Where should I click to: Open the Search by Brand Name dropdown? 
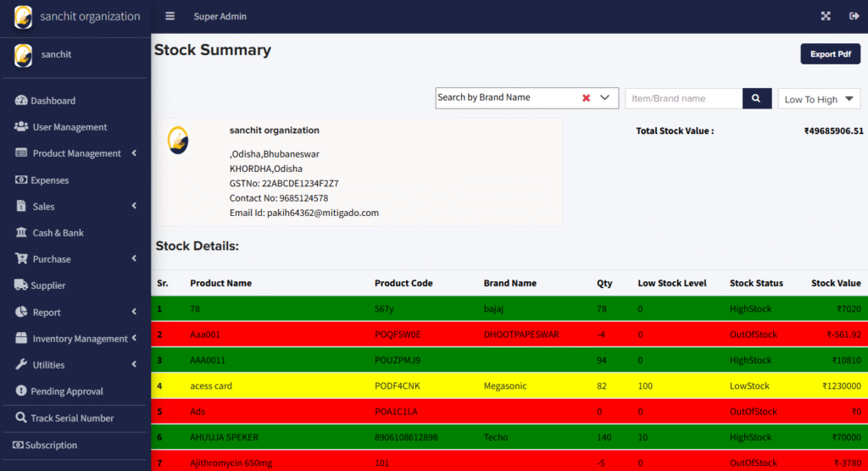click(604, 98)
